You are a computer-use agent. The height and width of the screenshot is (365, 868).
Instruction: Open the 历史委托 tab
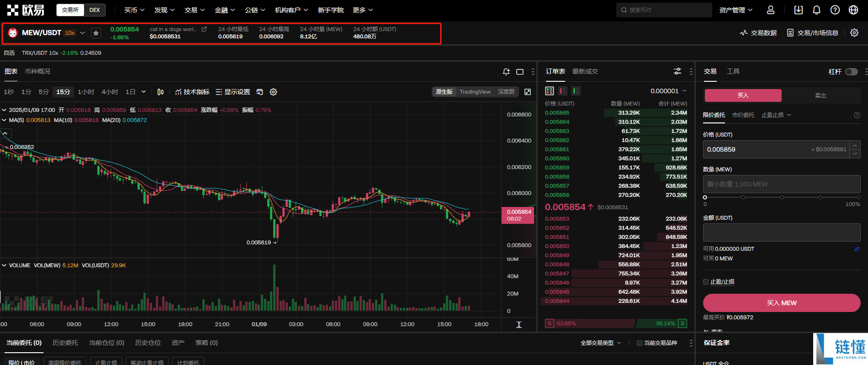pyautogui.click(x=65, y=343)
